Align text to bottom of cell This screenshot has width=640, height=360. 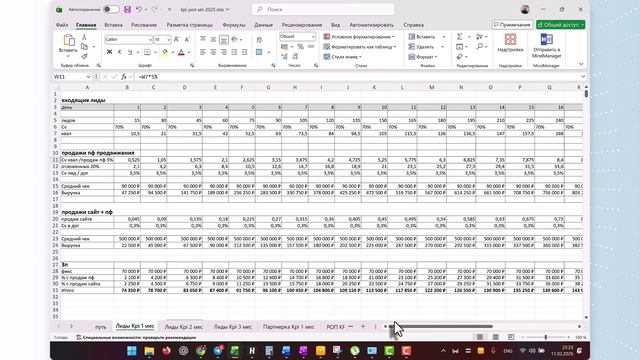(223, 39)
